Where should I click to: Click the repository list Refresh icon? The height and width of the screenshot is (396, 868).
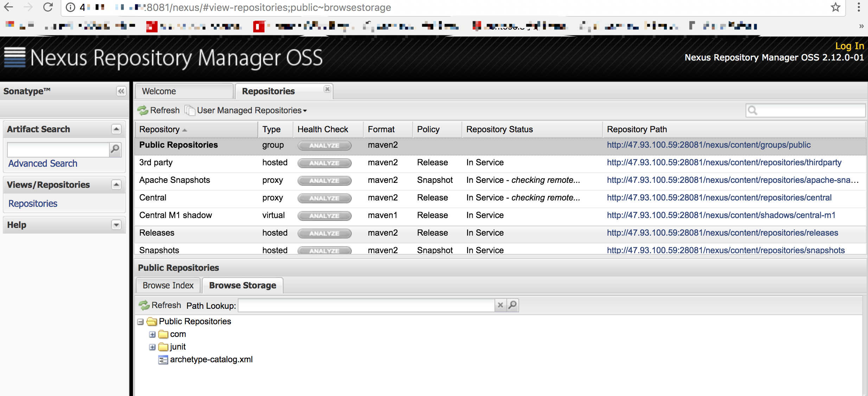(143, 110)
